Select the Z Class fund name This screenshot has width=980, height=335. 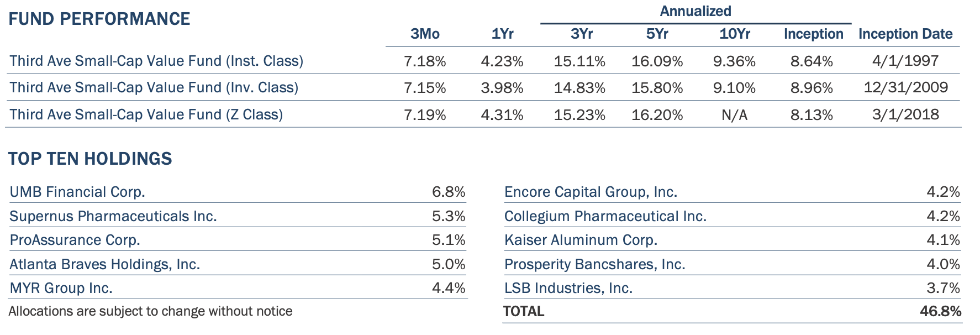point(146,114)
